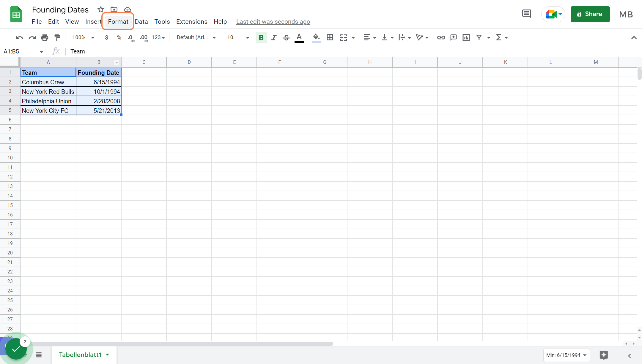Star the Founding Dates document

101,10
